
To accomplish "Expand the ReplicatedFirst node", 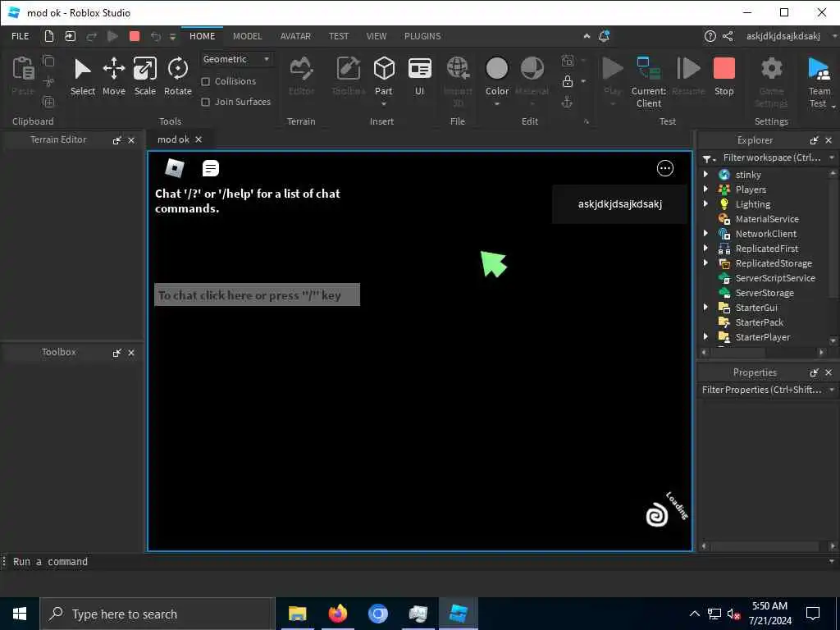I will 705,248.
